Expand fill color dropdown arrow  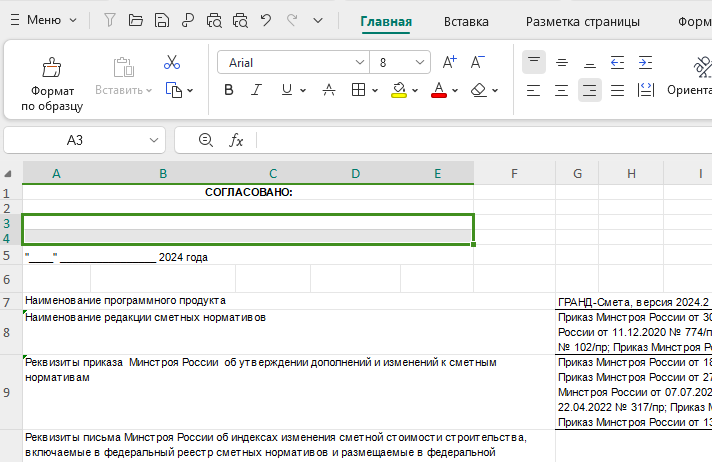(415, 90)
